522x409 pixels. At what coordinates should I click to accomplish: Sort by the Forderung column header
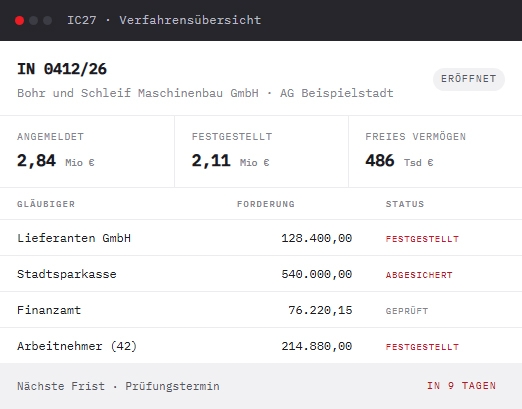pos(266,204)
